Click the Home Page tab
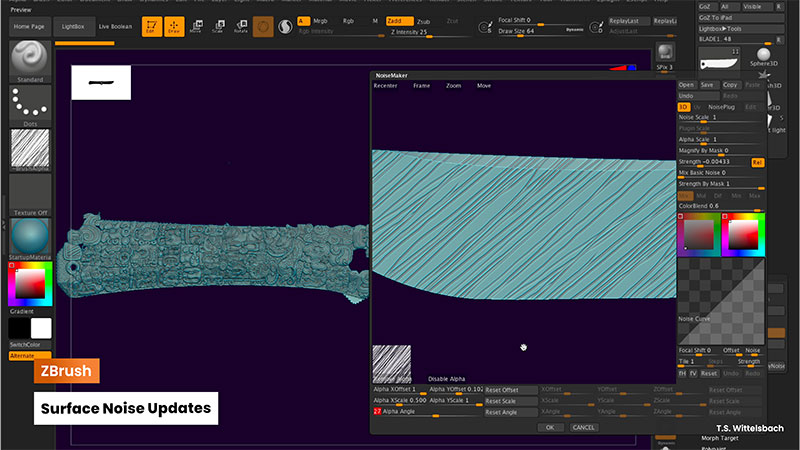This screenshot has width=800, height=450. [29, 25]
